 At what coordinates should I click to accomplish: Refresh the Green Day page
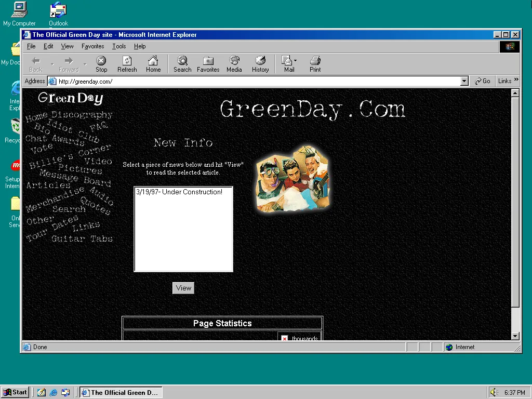(127, 63)
